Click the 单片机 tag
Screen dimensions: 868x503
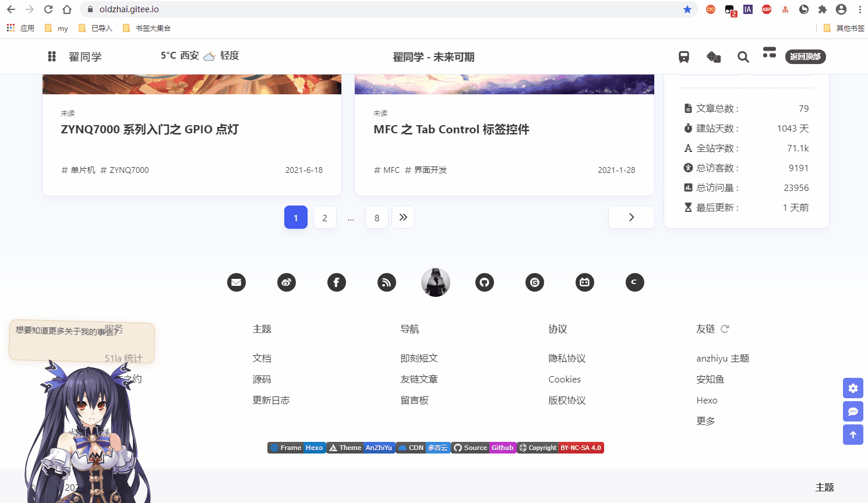78,170
